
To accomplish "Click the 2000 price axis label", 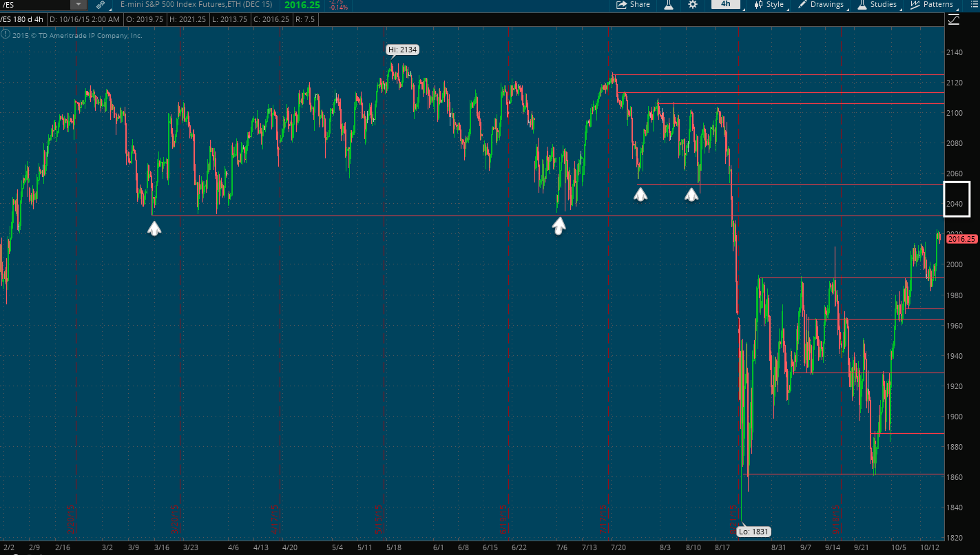I will click(x=954, y=264).
